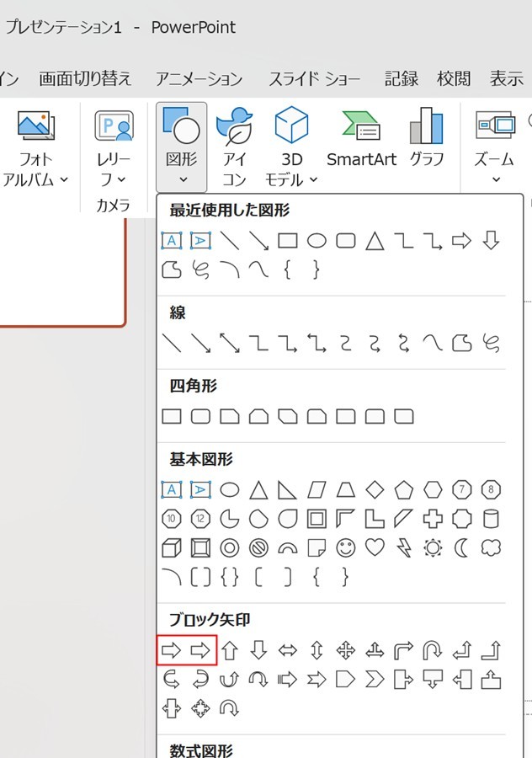The height and width of the screenshot is (758, 532).
Task: Insert the partial circle pie shape
Action: tap(230, 519)
